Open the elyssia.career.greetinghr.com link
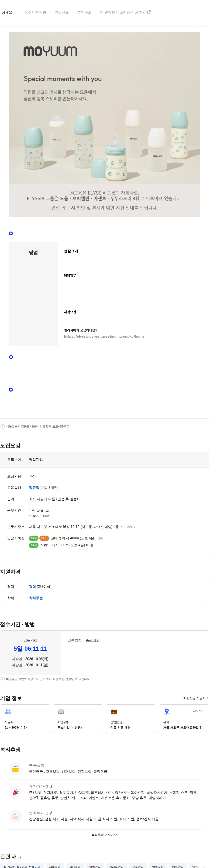 [x=104, y=336]
